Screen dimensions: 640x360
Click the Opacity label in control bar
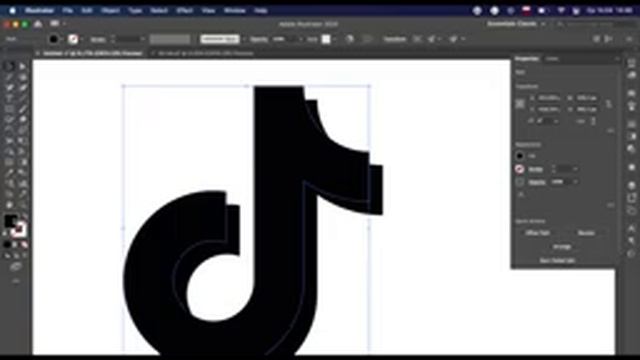click(x=259, y=39)
